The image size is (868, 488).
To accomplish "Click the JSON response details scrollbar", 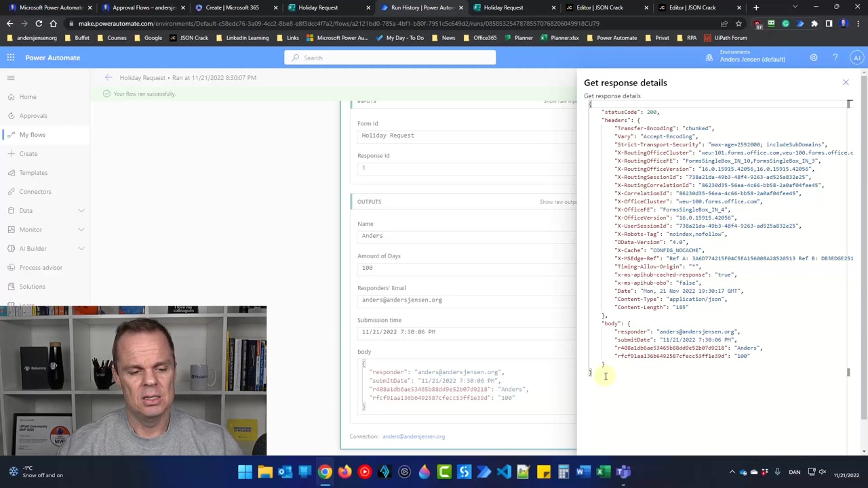I will pos(848,237).
